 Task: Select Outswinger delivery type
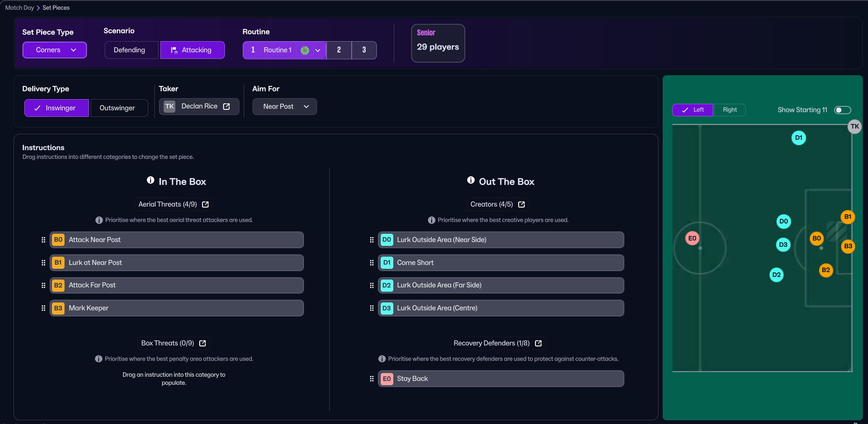(x=117, y=108)
